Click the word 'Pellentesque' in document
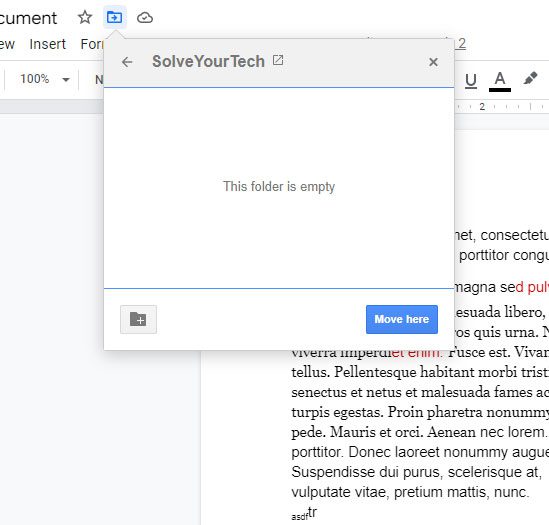Image resolution: width=549 pixels, height=525 pixels. (375, 372)
